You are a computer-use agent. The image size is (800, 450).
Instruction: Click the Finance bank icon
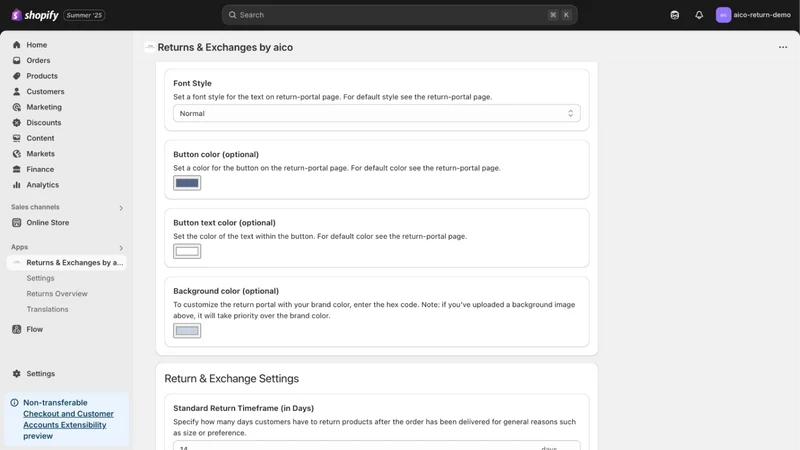(16, 169)
